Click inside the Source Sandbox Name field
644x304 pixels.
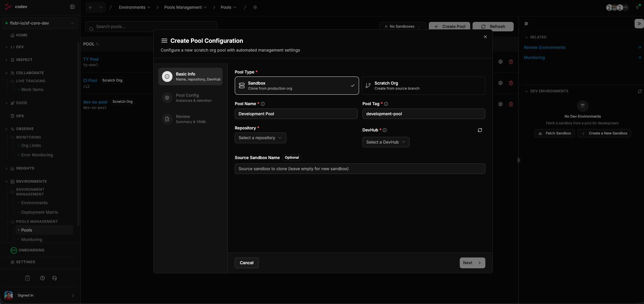[360, 169]
